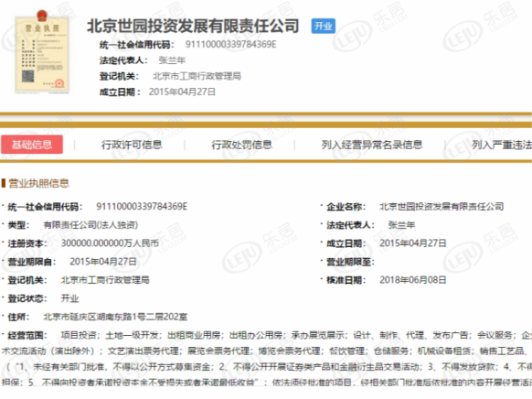Image resolution: width=532 pixels, height=399 pixels.
Task: Click the 成立日期 value in license info
Action: coord(413,243)
